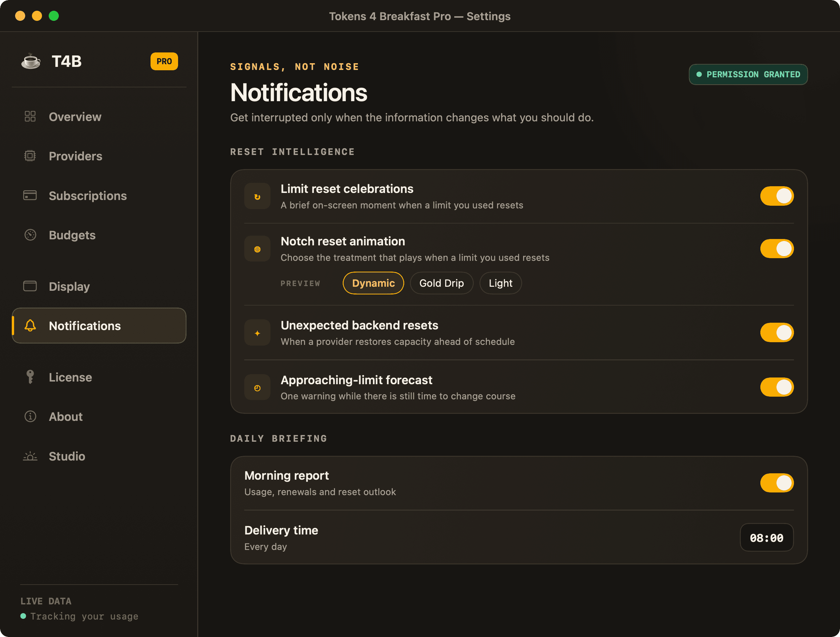Click the About info icon

point(30,416)
